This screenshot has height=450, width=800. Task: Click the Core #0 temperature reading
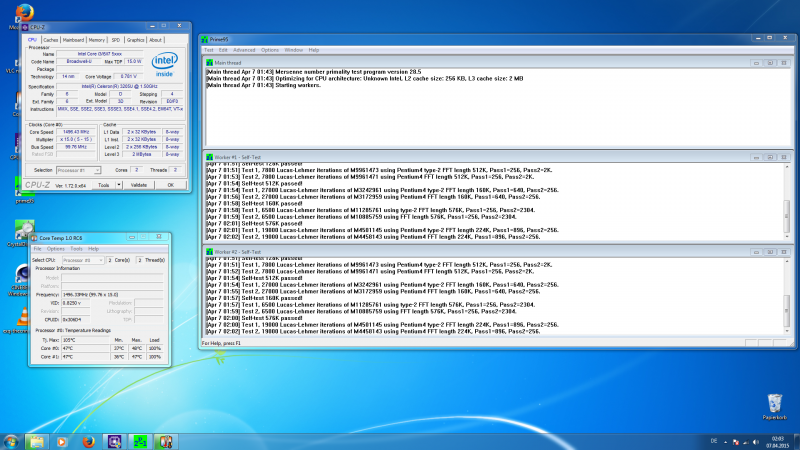point(85,348)
